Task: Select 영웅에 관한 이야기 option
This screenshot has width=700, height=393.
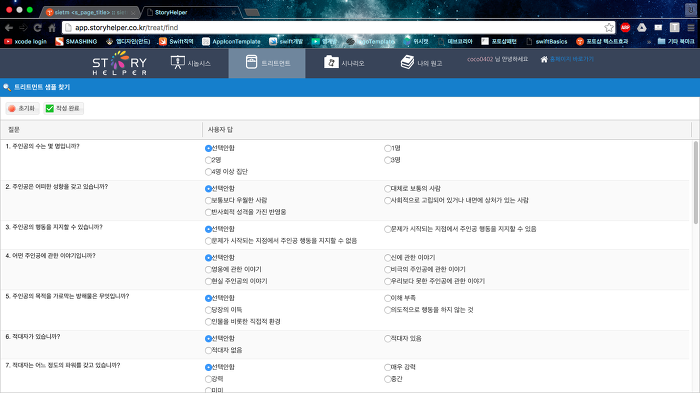Action: coord(208,269)
